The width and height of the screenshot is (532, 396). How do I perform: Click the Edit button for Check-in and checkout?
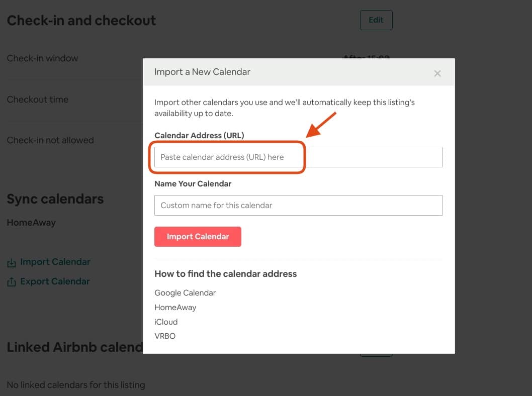click(x=376, y=20)
